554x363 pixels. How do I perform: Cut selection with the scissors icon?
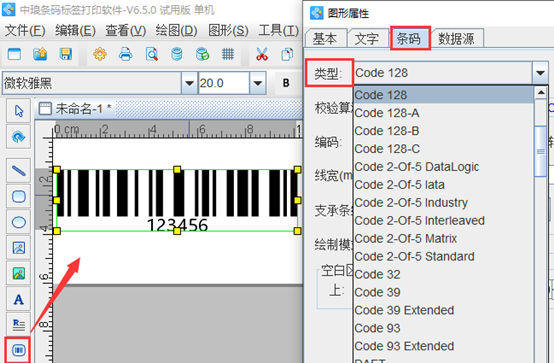tap(261, 54)
